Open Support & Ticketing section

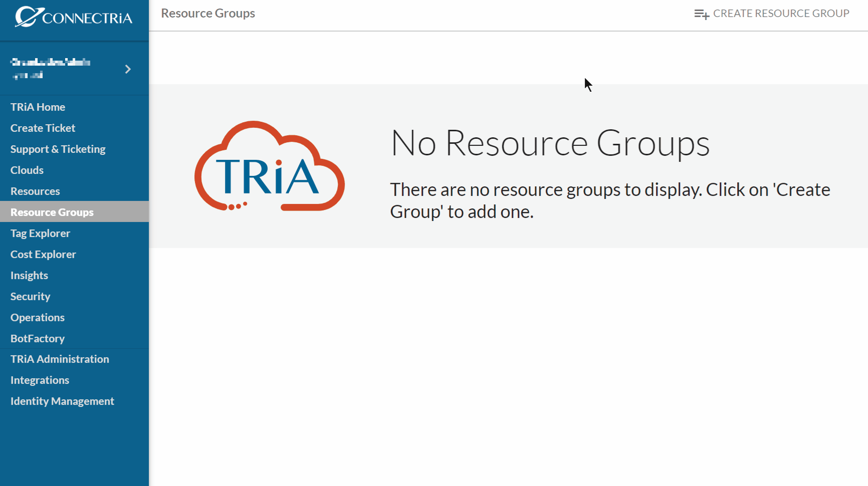(74, 149)
